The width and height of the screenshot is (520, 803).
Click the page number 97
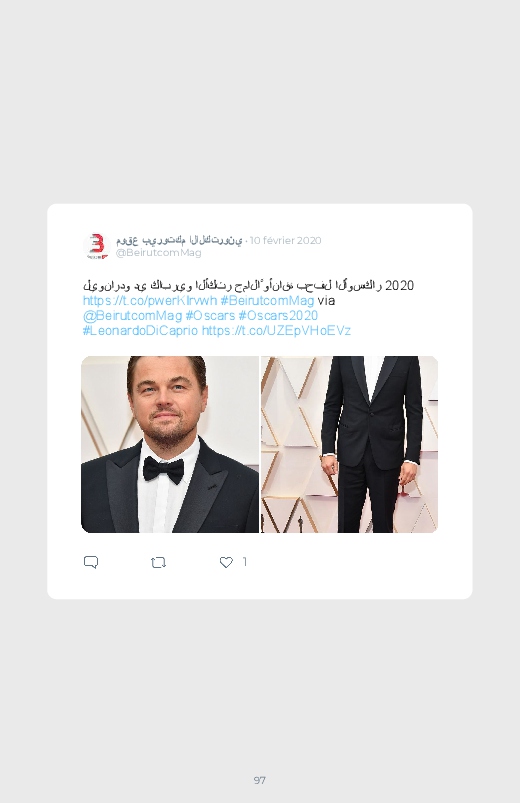[x=260, y=780]
